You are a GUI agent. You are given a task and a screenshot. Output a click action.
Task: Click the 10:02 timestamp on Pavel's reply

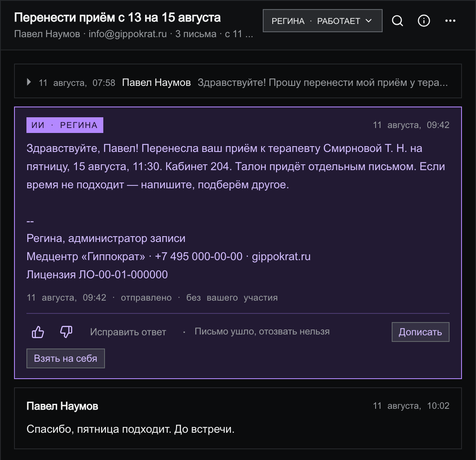click(x=411, y=406)
